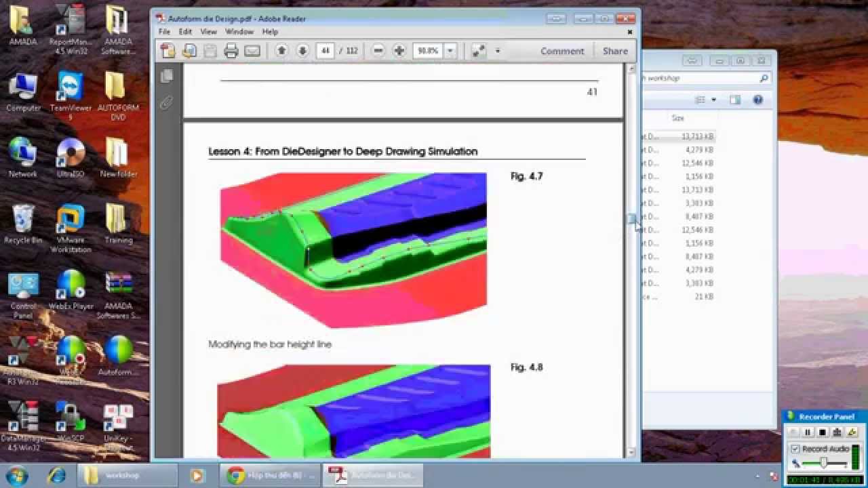Open the File menu
This screenshot has height=488, width=868.
[x=164, y=32]
